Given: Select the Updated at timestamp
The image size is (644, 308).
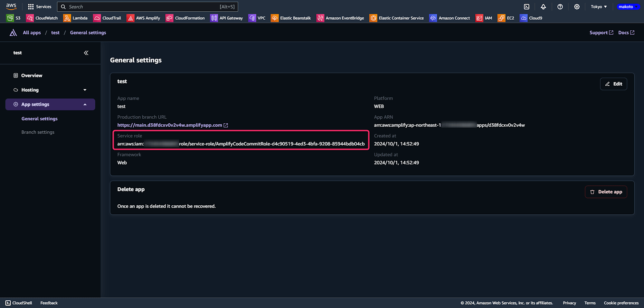Looking at the screenshot, I should (396, 163).
